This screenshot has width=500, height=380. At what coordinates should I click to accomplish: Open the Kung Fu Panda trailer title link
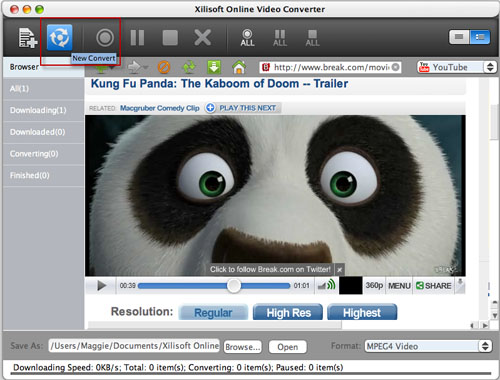click(219, 83)
